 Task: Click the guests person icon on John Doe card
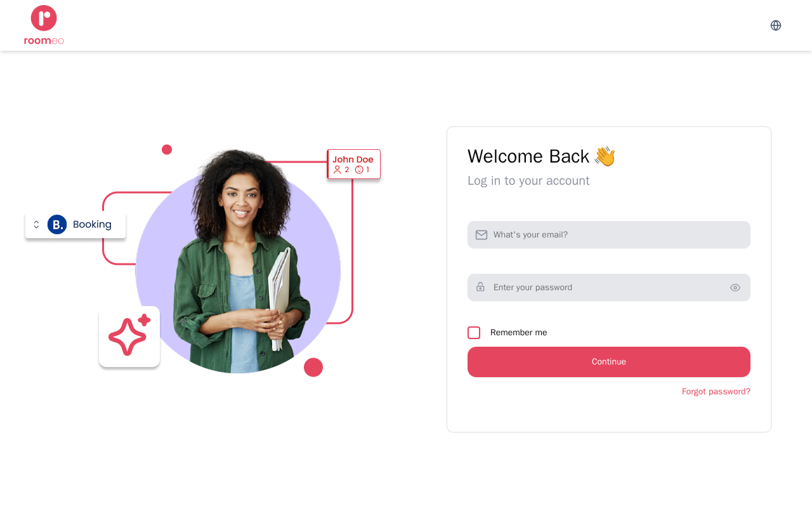click(x=337, y=170)
